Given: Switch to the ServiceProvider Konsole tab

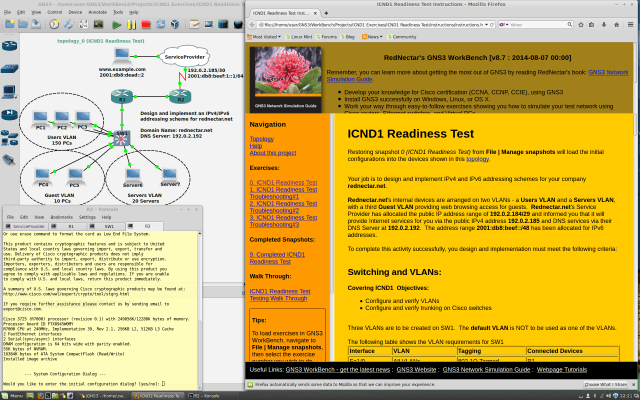Looking at the screenshot, I should (x=25, y=226).
